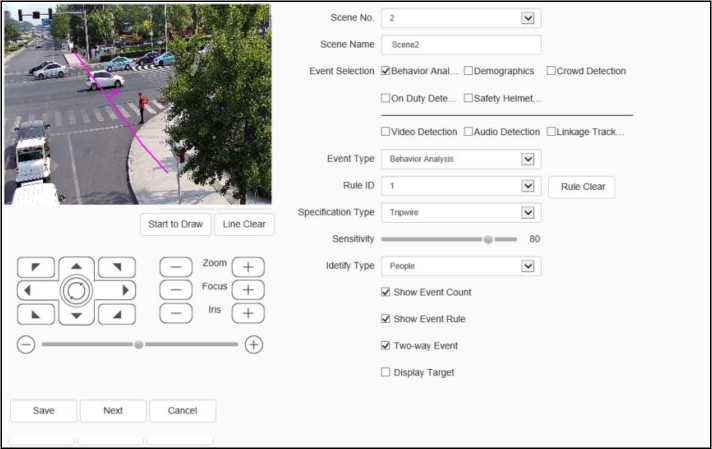The height and width of the screenshot is (449, 712).
Task: Click the PTZ center auto-rotate icon
Action: (76, 290)
